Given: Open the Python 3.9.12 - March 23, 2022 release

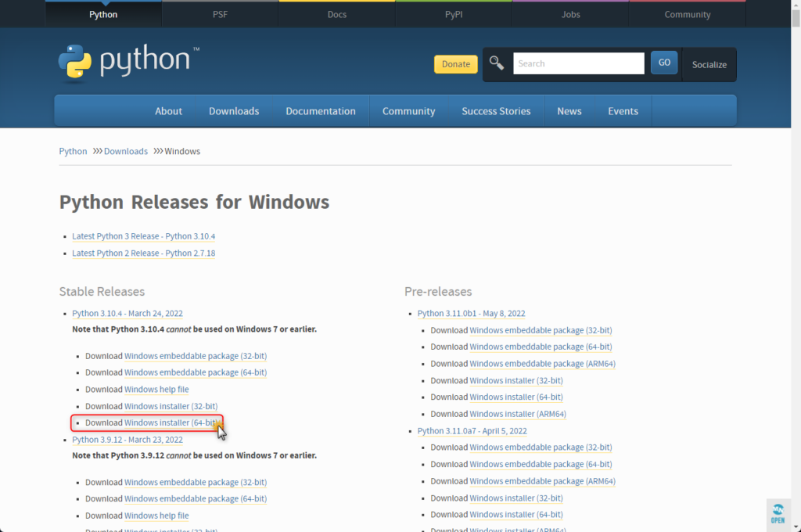Looking at the screenshot, I should tap(128, 440).
